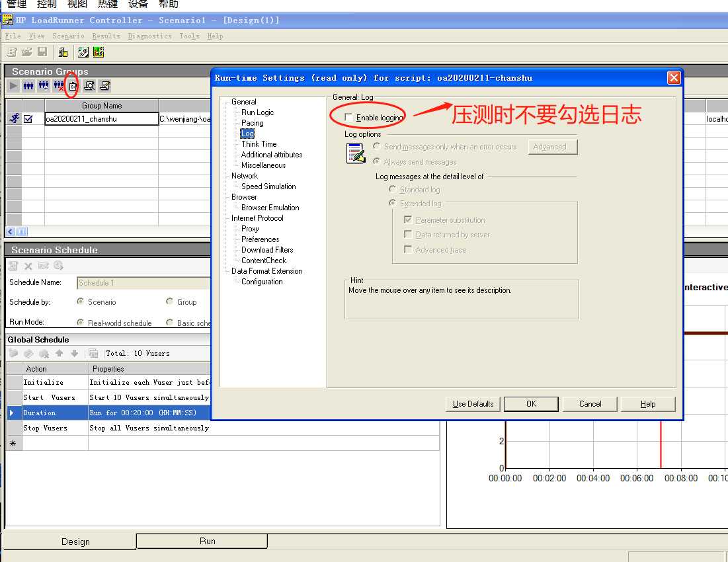Open Run-Time Settings icon in Scenario Groups
The image size is (728, 562).
click(x=73, y=86)
